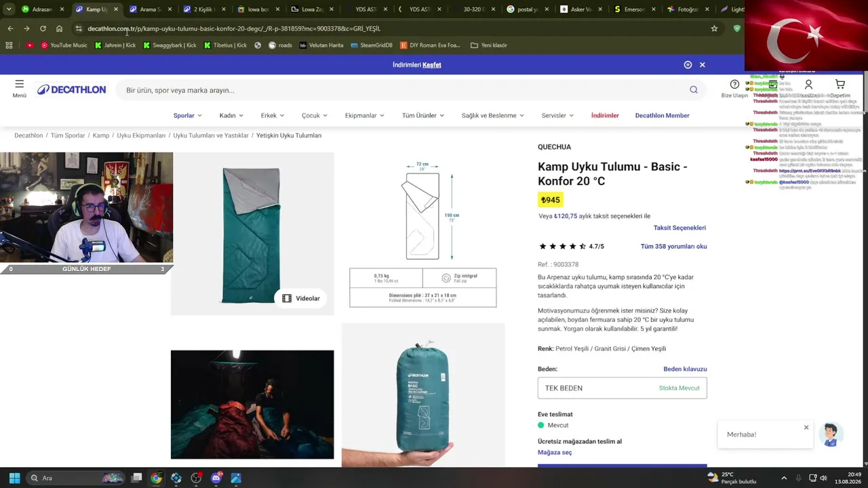The height and width of the screenshot is (488, 868).
Task: Open the Velutan Harita bookmark
Action: click(x=321, y=45)
